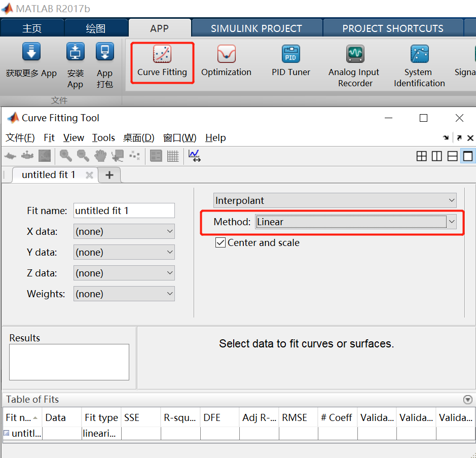The image size is (476, 458).
Task: Open the Fit menu
Action: tap(49, 138)
